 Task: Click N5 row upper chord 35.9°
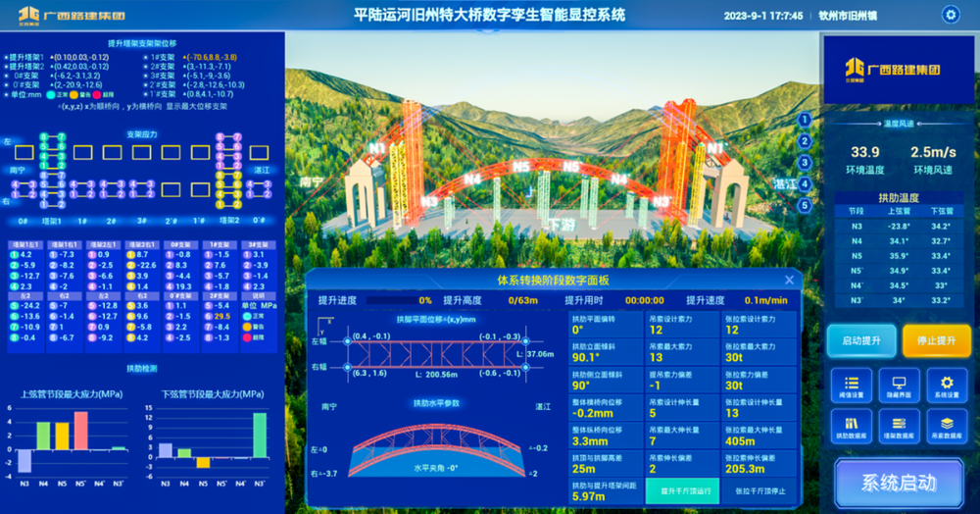[x=899, y=256]
